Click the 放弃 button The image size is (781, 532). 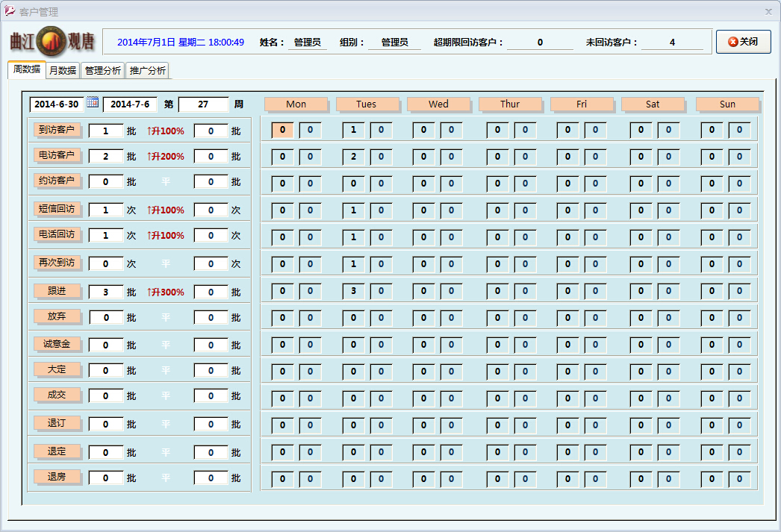pos(57,316)
